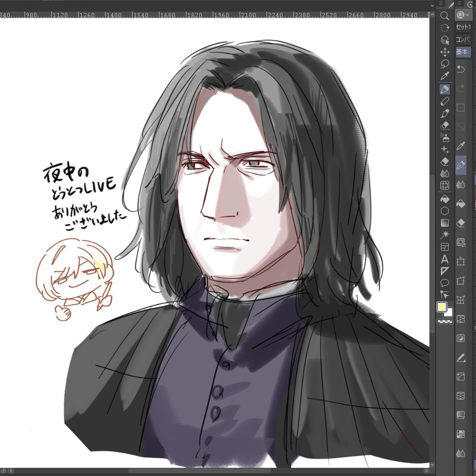Click the Tone Curve icon in Quick Access
The height and width of the screenshot is (476, 476).
[461, 377]
